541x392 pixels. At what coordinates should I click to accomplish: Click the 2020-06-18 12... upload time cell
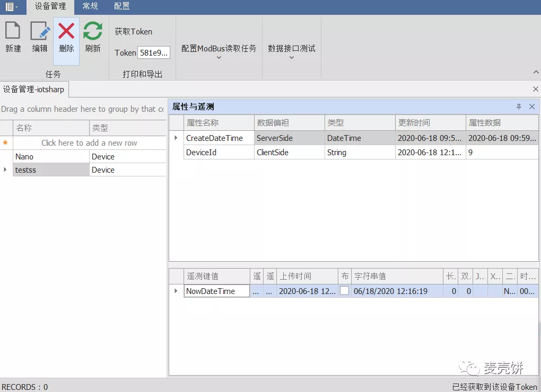[307, 291]
